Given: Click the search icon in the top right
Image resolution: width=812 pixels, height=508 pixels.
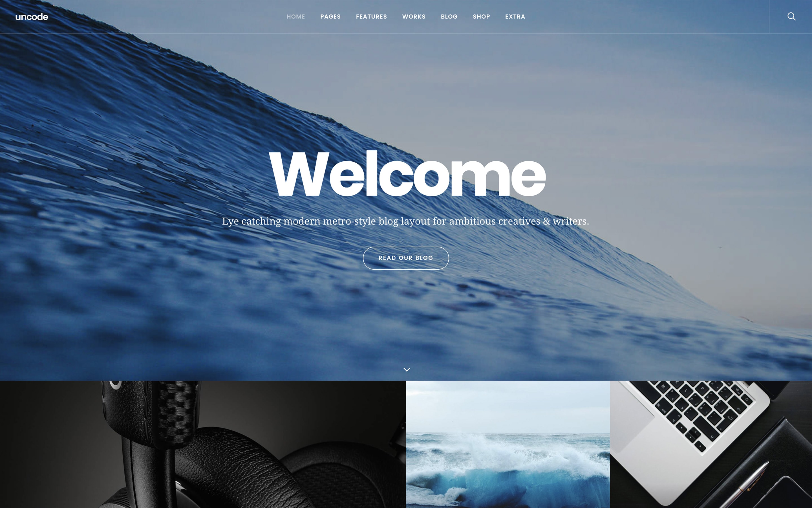Looking at the screenshot, I should tap(791, 16).
